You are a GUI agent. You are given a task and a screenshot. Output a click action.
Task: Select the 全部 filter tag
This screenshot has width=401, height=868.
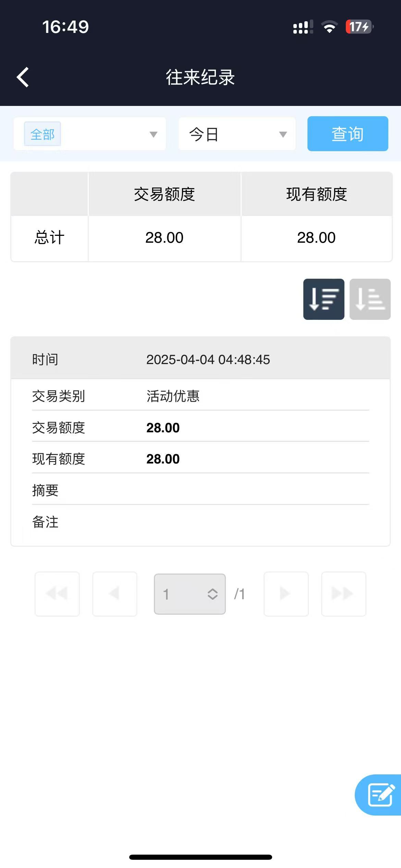[x=42, y=134]
